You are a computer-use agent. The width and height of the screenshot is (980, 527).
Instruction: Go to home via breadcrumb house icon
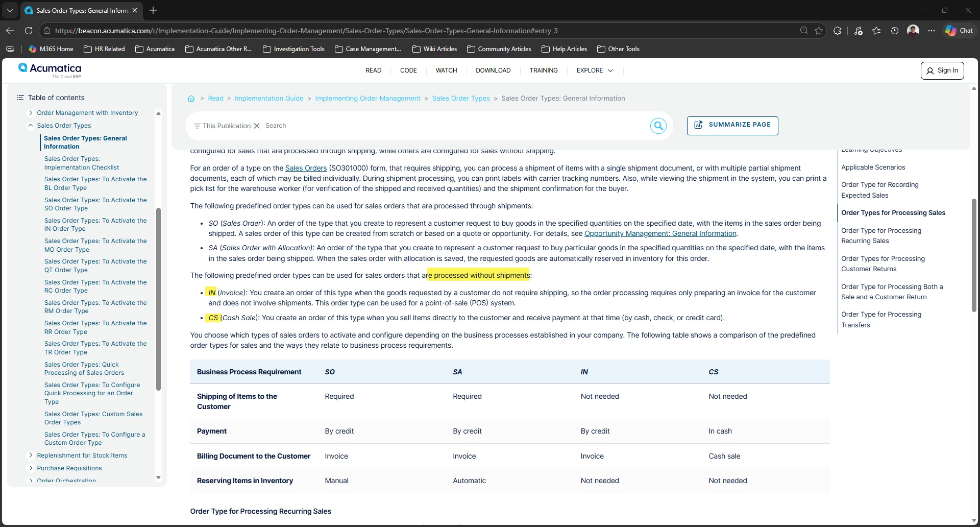pyautogui.click(x=191, y=99)
